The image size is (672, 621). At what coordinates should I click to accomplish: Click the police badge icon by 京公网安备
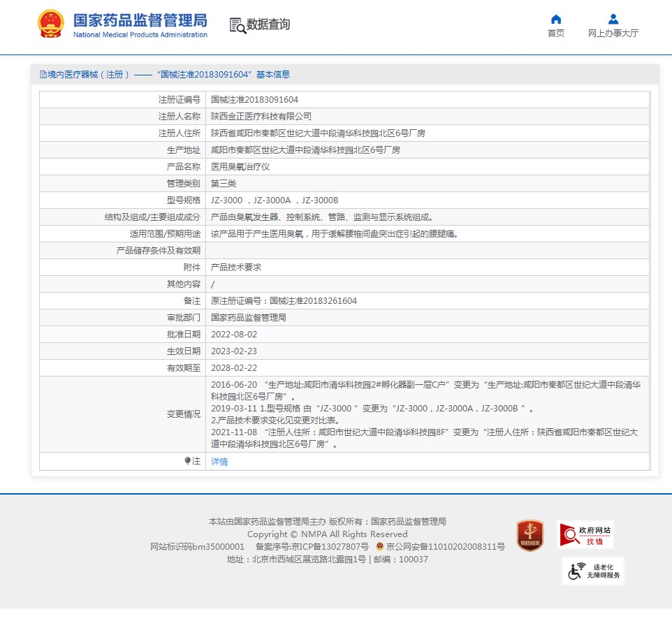[x=380, y=546]
